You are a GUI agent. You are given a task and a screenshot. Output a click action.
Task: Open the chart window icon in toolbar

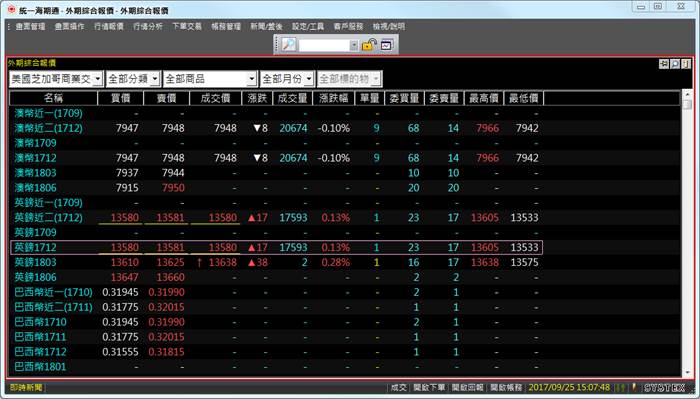click(x=387, y=45)
